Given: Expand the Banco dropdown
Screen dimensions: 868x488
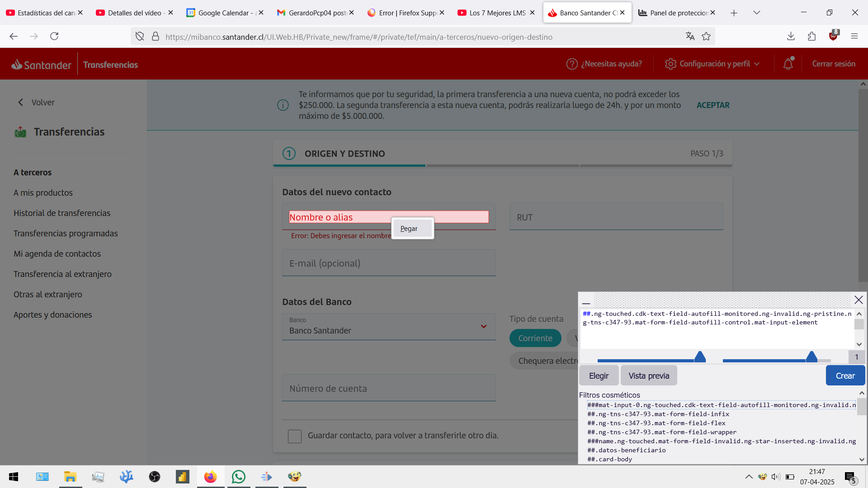Looking at the screenshot, I should click(x=483, y=326).
